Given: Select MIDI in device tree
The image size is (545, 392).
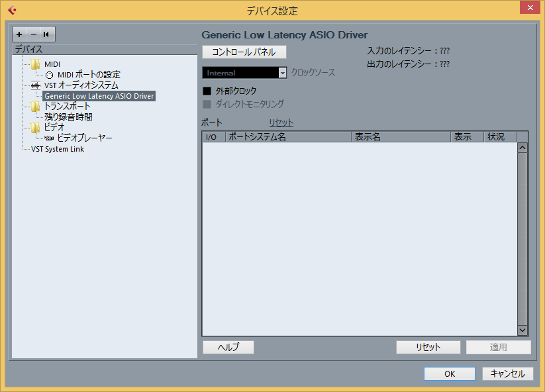Looking at the screenshot, I should click(52, 64).
